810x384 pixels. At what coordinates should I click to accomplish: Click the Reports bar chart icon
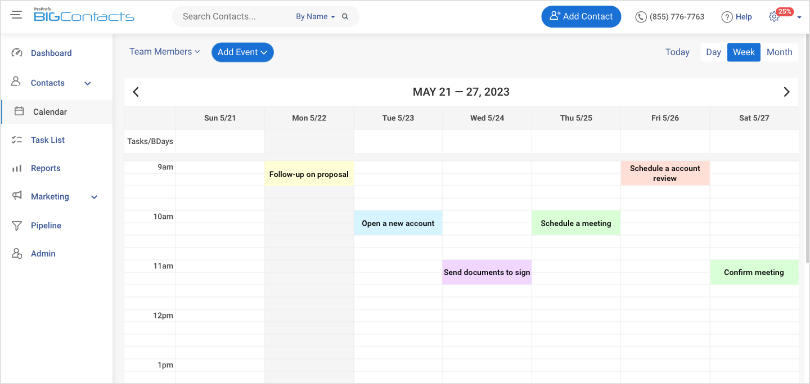tap(17, 168)
